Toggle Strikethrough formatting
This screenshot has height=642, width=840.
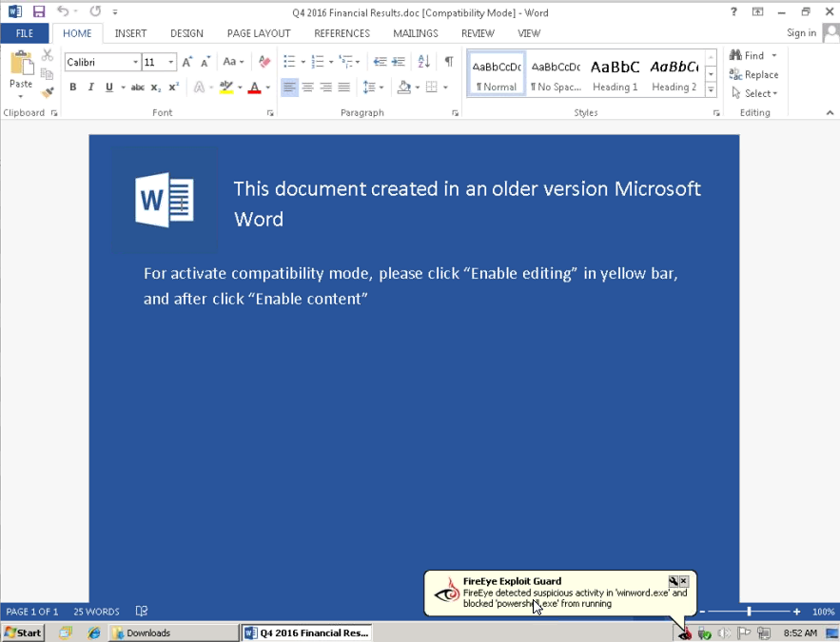point(138,87)
